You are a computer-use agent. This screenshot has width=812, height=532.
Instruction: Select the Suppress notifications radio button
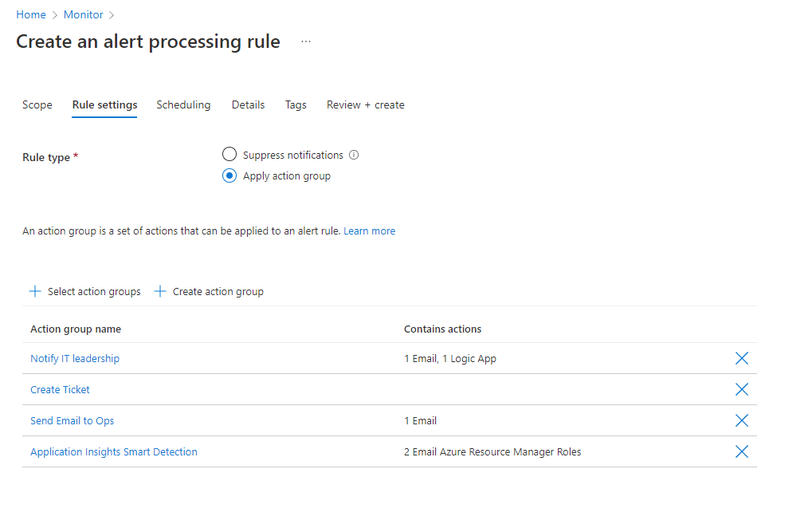229,155
